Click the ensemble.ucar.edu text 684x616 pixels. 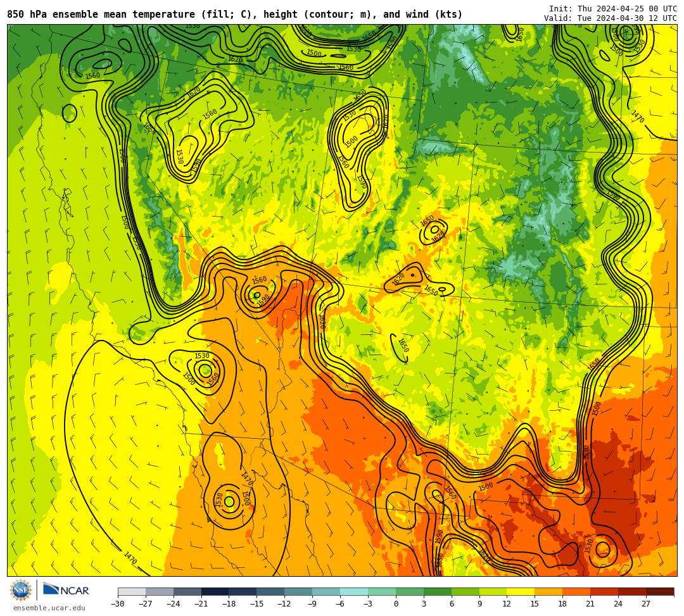(49, 608)
